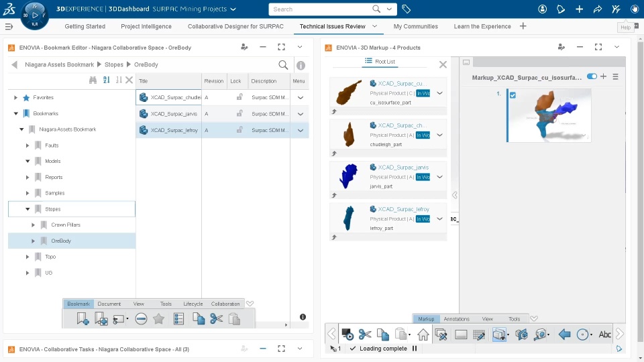Expand the Favorites tree node

pyautogui.click(x=15, y=98)
